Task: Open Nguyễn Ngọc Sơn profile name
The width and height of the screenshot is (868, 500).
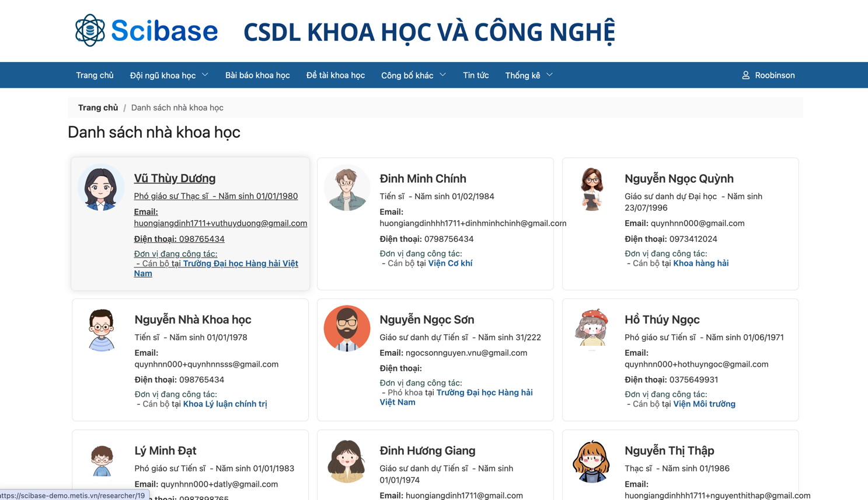Action: pos(427,320)
